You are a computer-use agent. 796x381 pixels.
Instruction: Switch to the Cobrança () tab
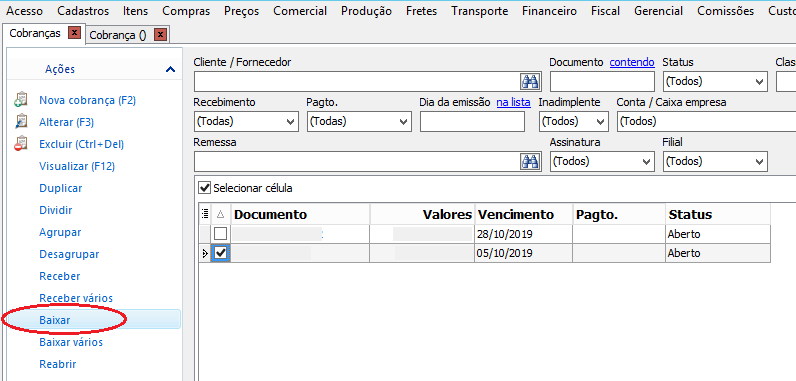coord(118,35)
